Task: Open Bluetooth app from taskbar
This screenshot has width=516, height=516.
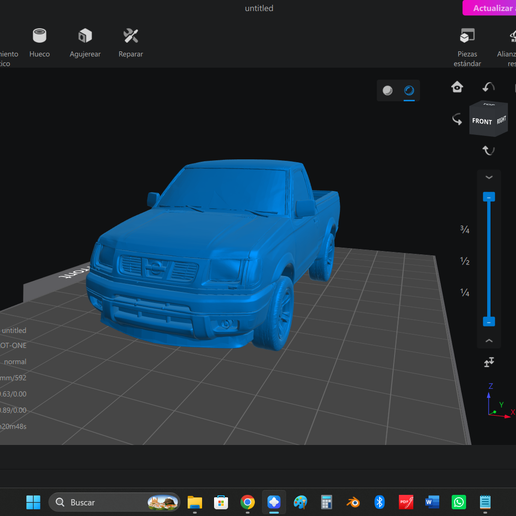Action: [379, 502]
